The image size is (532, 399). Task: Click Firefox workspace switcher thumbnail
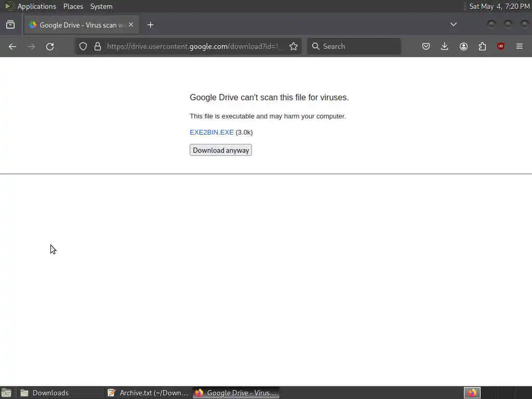pyautogui.click(x=472, y=393)
